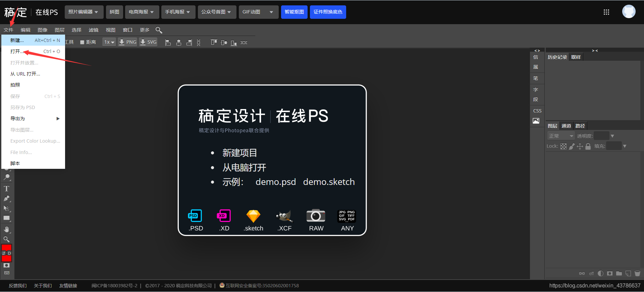Click the PNG export button
This screenshot has height=292, width=644.
click(127, 42)
